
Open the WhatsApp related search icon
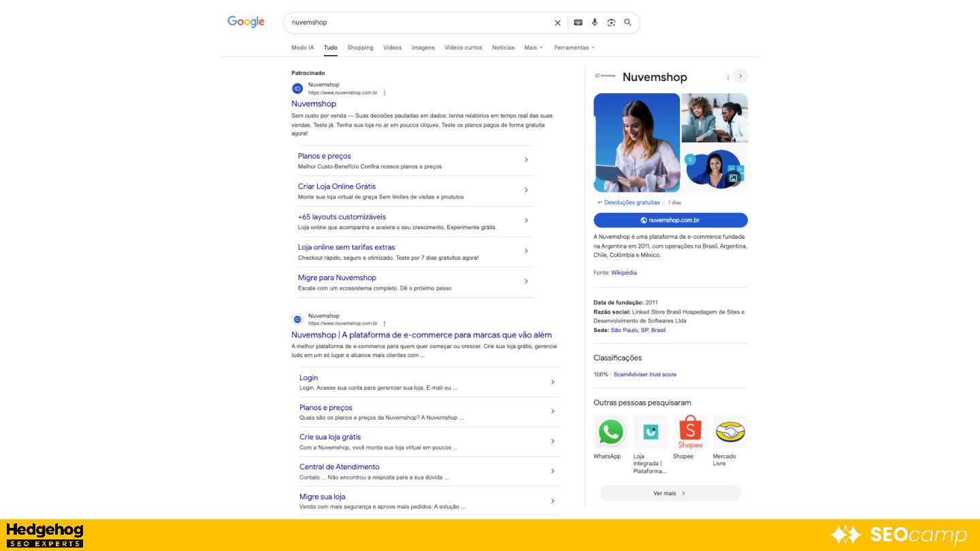click(x=610, y=432)
